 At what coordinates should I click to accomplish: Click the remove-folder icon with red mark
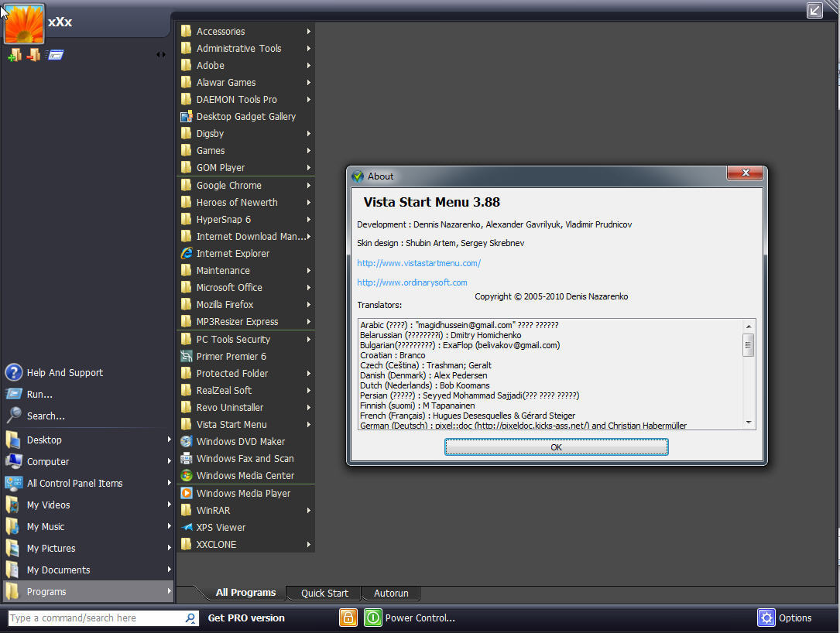click(34, 55)
